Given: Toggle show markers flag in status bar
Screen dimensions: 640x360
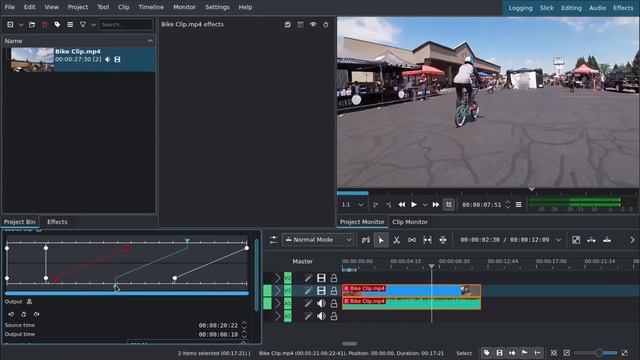Looking at the screenshot, I should click(x=524, y=353).
